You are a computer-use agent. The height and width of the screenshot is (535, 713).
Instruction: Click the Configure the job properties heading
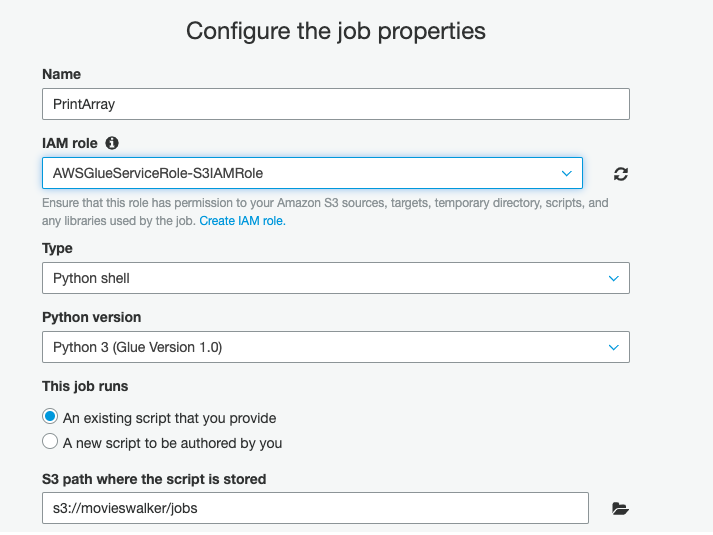click(336, 31)
